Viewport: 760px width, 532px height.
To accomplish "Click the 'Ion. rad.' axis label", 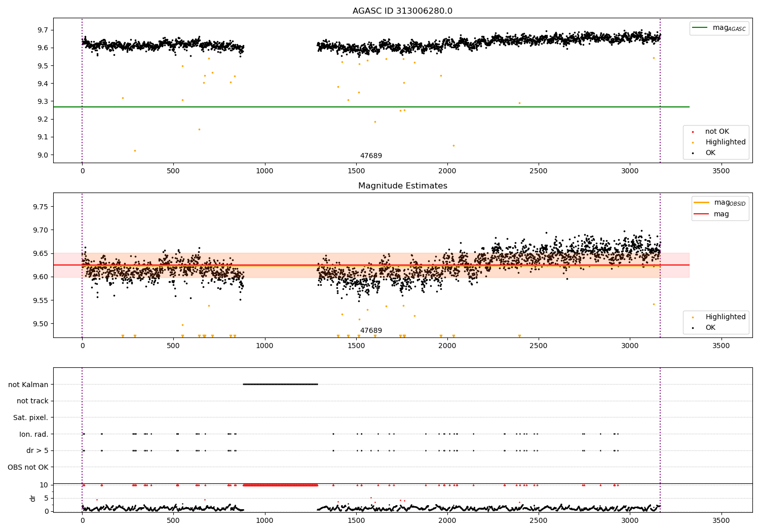I will (x=34, y=434).
